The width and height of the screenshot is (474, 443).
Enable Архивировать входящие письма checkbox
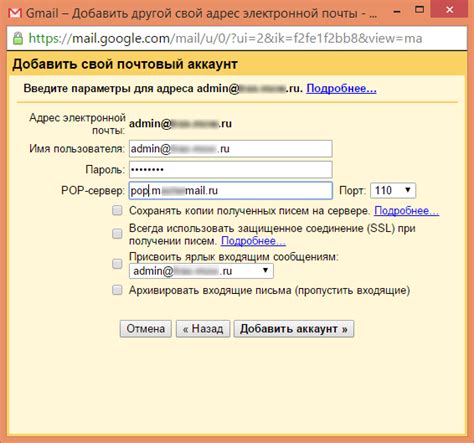(x=117, y=290)
